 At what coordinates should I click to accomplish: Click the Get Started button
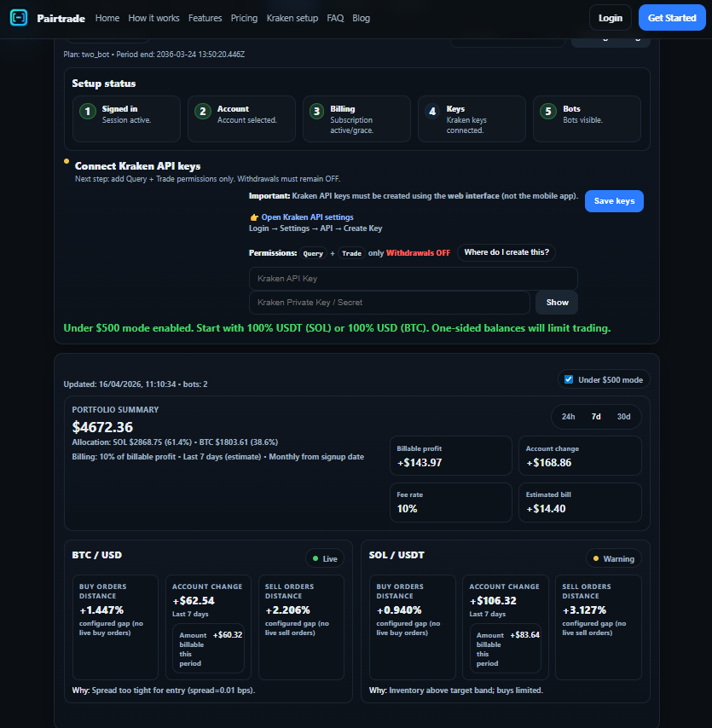click(671, 17)
